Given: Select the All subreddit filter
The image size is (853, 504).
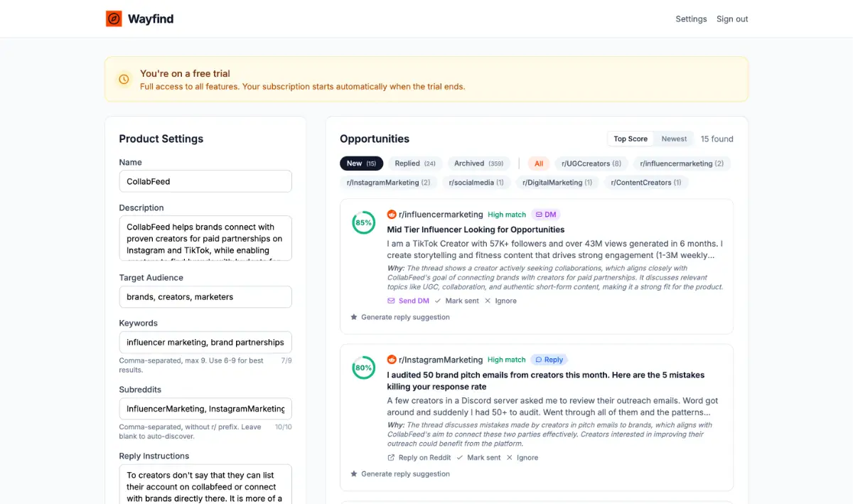Looking at the screenshot, I should (x=539, y=163).
